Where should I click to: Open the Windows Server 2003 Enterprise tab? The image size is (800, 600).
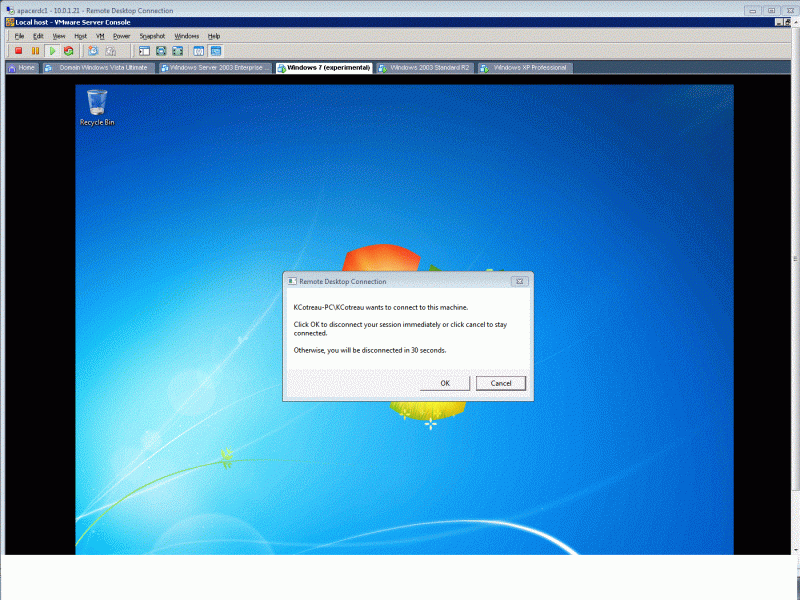pos(214,67)
